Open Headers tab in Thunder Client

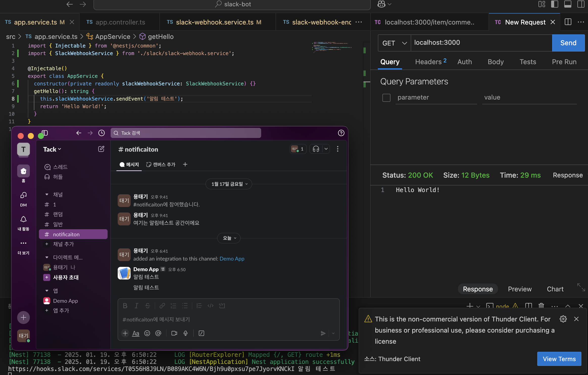click(431, 62)
